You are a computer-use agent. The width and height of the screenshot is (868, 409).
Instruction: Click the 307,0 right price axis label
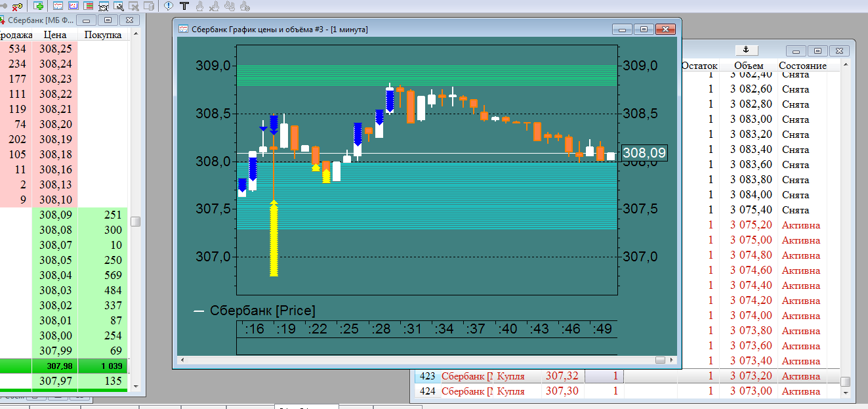(640, 257)
